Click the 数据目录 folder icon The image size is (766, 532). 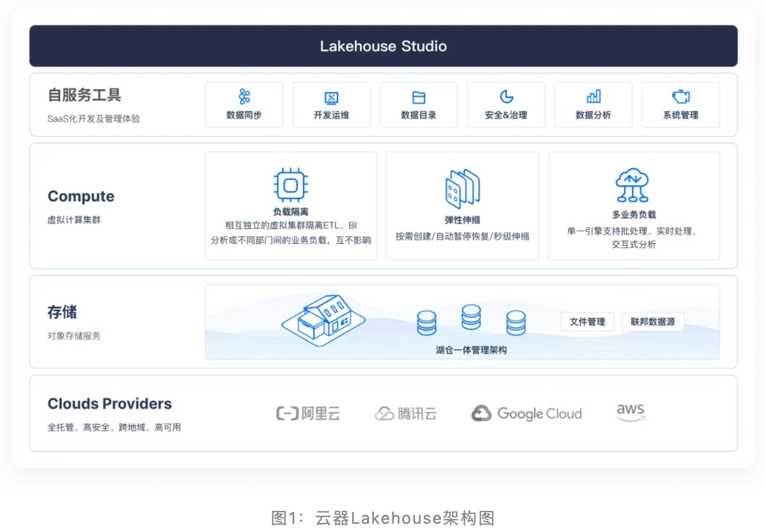pyautogui.click(x=419, y=98)
